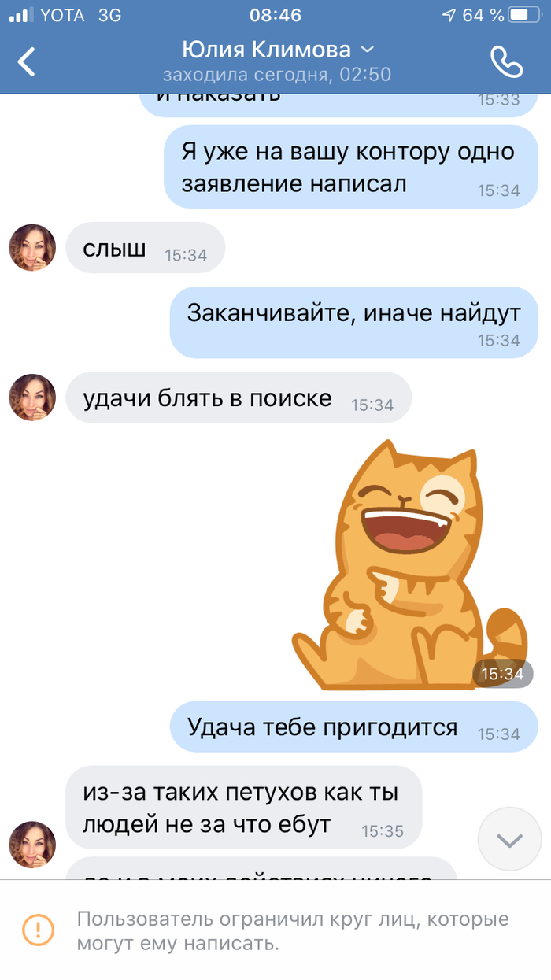Open the avatar beside the 'слыш' message
Screen dimensions: 551x980
[32, 248]
